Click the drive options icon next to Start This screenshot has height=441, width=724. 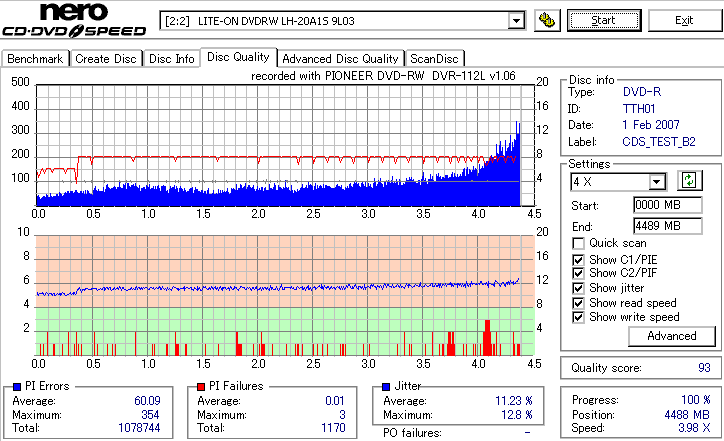(547, 20)
